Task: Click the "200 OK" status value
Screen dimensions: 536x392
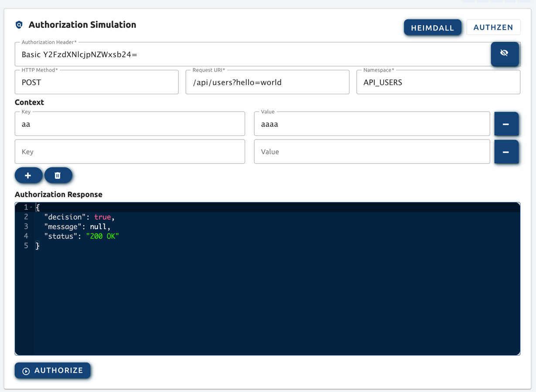Action: pos(102,236)
